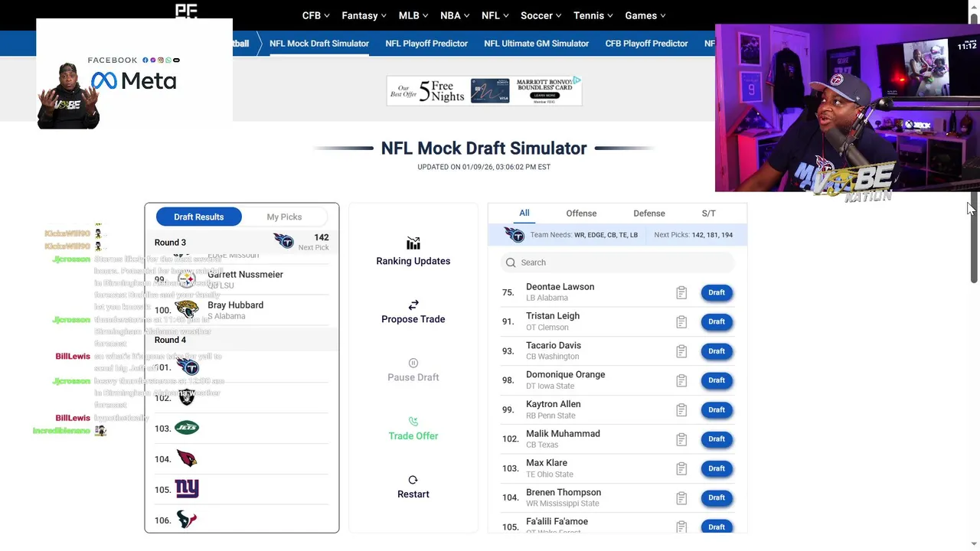The image size is (980, 551).
Task: Close the advertisement via AdChoices icon
Action: [577, 80]
